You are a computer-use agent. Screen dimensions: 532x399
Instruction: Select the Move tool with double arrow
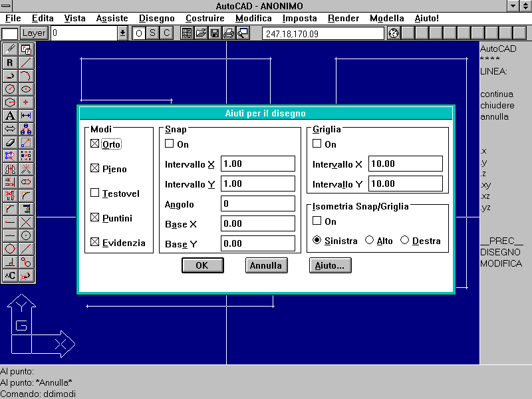tap(10, 129)
